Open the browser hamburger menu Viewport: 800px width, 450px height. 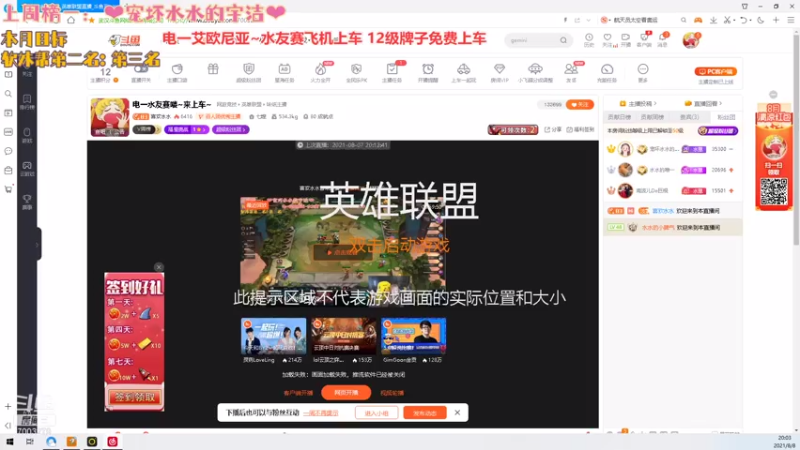tap(791, 20)
